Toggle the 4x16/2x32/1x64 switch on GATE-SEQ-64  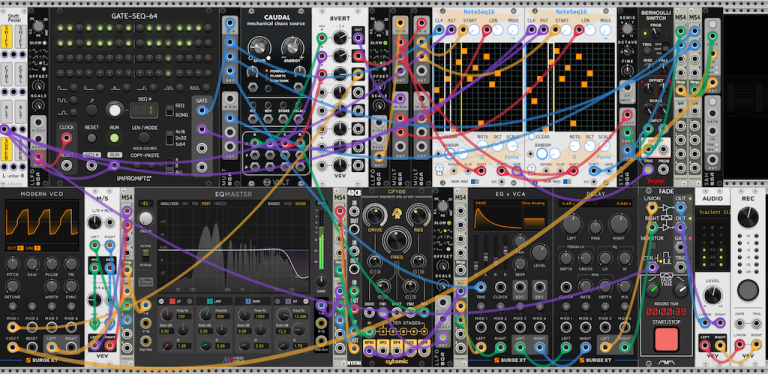coord(169,139)
